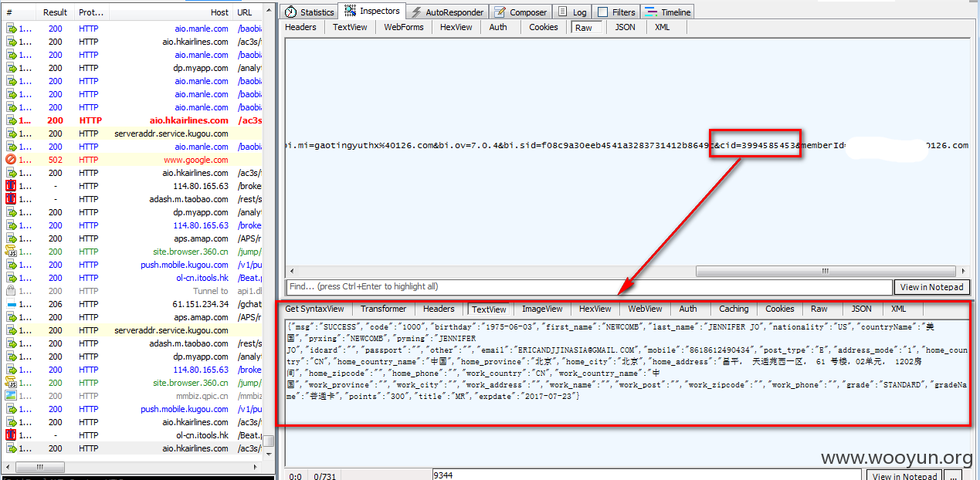Image resolution: width=980 pixels, height=480 pixels.
Task: Sort sessions by the URL column header
Action: [x=248, y=12]
